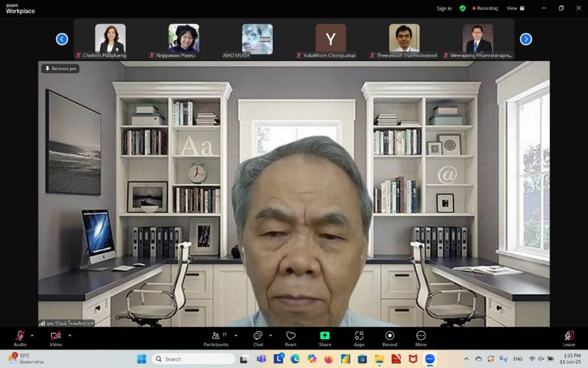Image resolution: width=588 pixels, height=368 pixels.
Task: Select Weerapong Phumratanapra's video thumbnail
Action: coord(478,39)
